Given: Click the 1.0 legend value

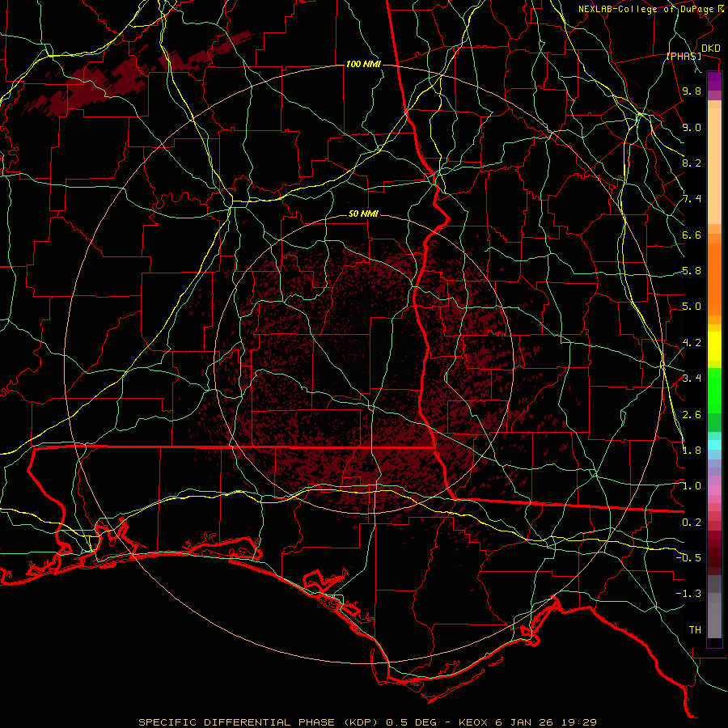Looking at the screenshot, I should 692,486.
